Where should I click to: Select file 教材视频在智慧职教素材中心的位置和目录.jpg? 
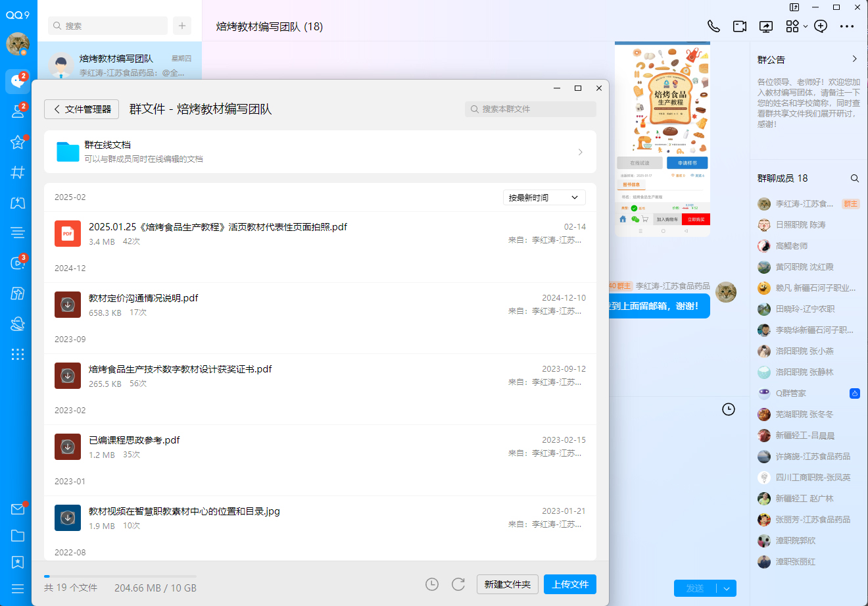pyautogui.click(x=320, y=518)
